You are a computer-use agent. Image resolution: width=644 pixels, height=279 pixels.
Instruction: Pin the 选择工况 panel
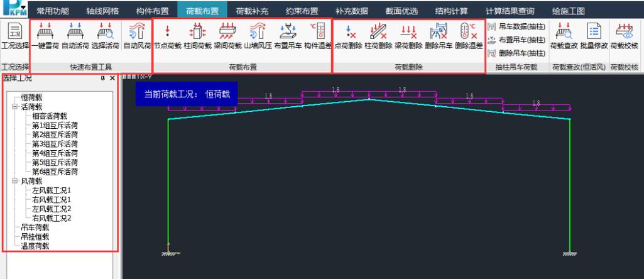pos(102,78)
